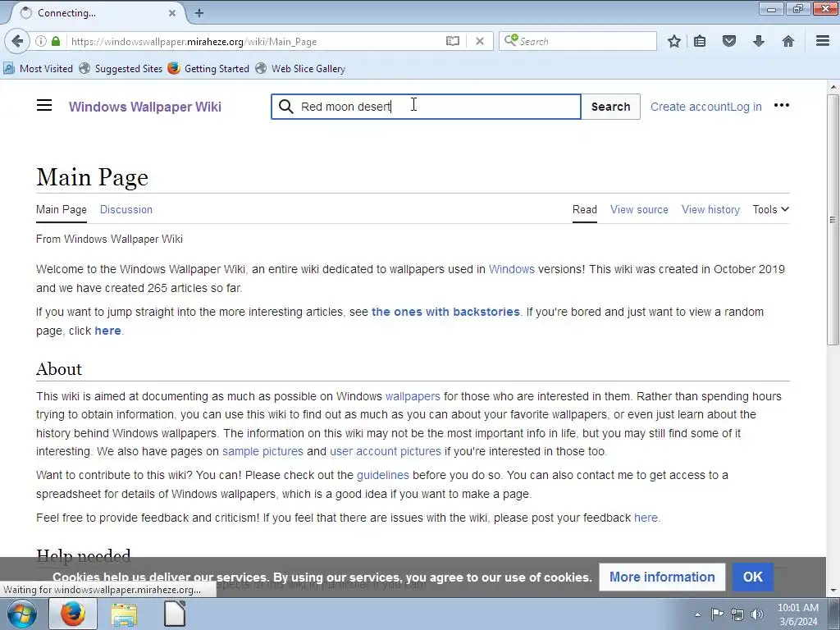Stop page loading with X button
Viewport: 840px width, 630px height.
coord(480,41)
